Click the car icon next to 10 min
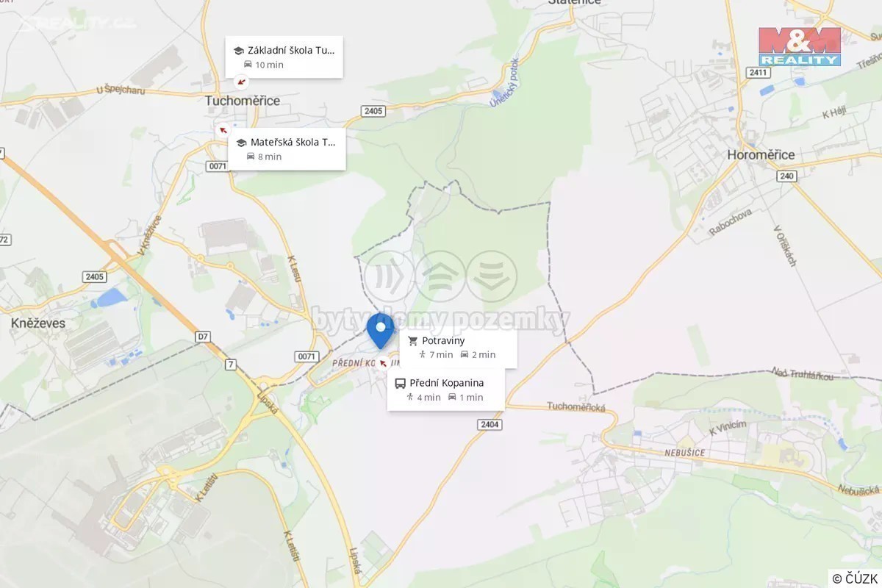Screen dimensions: 882x588 pyautogui.click(x=248, y=65)
